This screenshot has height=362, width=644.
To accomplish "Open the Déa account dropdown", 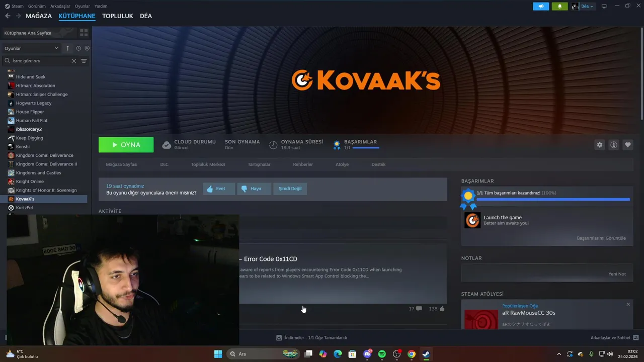I will click(x=583, y=6).
